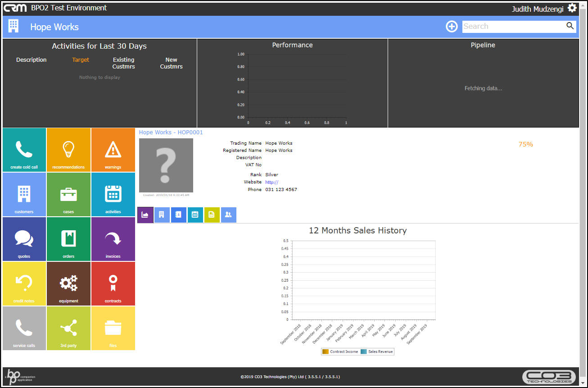Switch to the sales chart tab
588x388 pixels.
pos(145,215)
